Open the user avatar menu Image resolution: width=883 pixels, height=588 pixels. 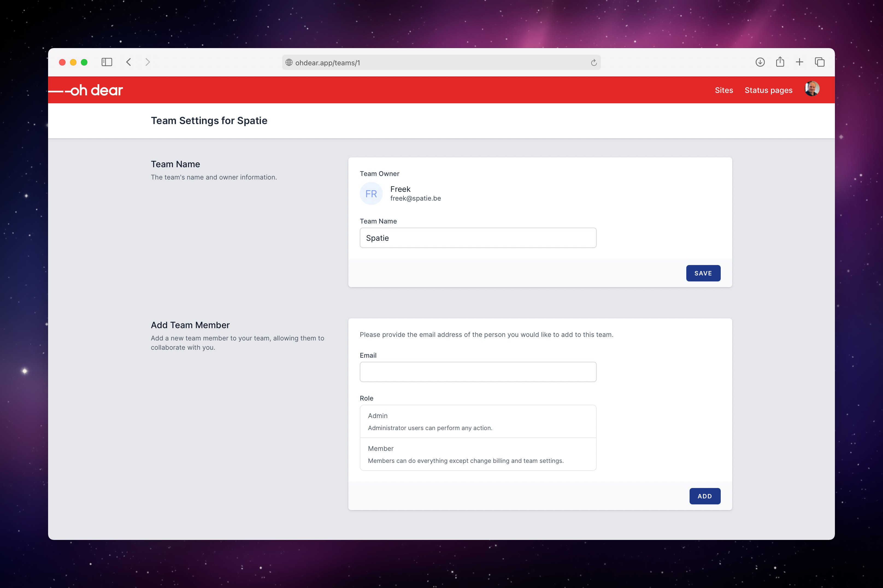(x=812, y=89)
